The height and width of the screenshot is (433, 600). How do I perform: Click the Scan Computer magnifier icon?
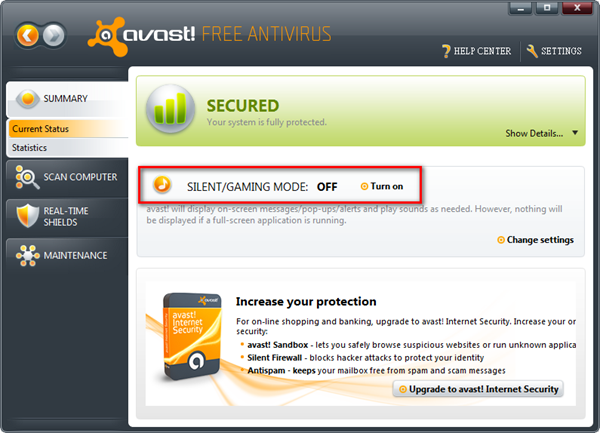pos(27,177)
